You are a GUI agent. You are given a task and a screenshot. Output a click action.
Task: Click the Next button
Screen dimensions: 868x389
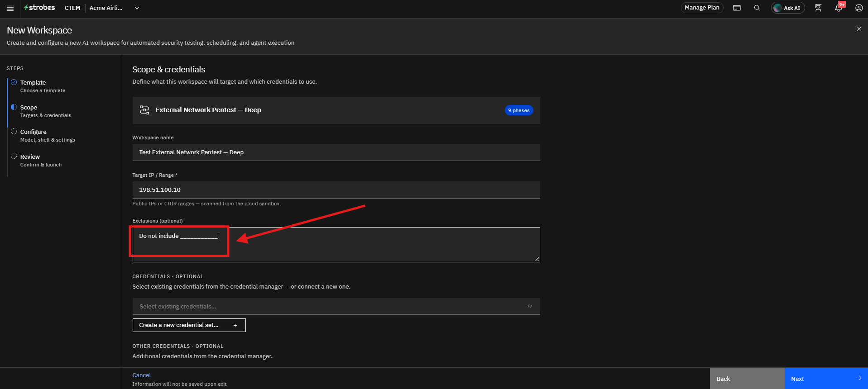pos(826,379)
